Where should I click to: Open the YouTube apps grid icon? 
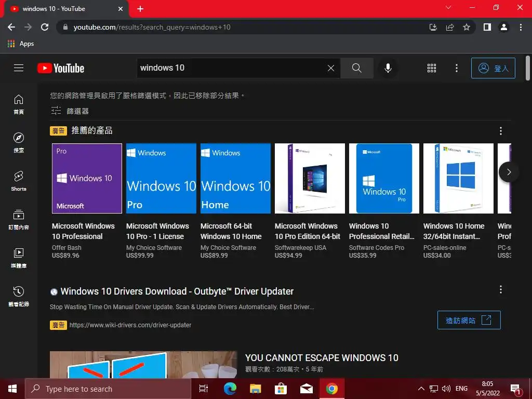[432, 68]
